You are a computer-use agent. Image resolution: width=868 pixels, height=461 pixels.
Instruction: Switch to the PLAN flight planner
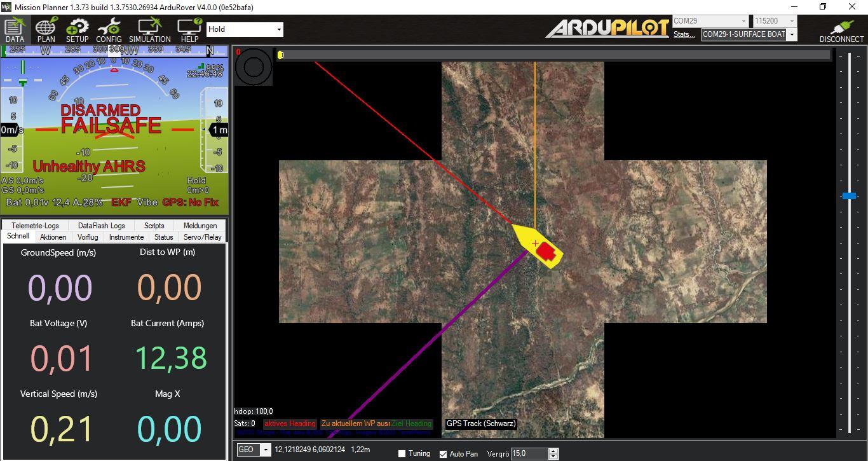[x=46, y=30]
